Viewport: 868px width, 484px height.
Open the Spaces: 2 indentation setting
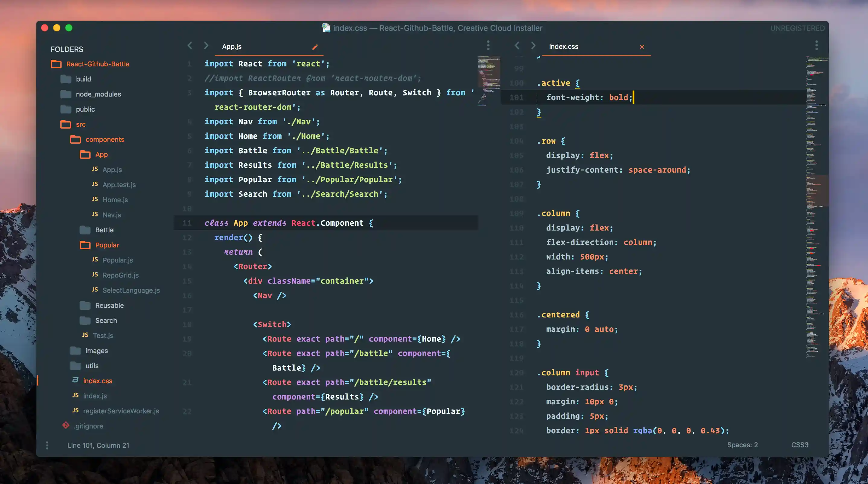pyautogui.click(x=742, y=444)
